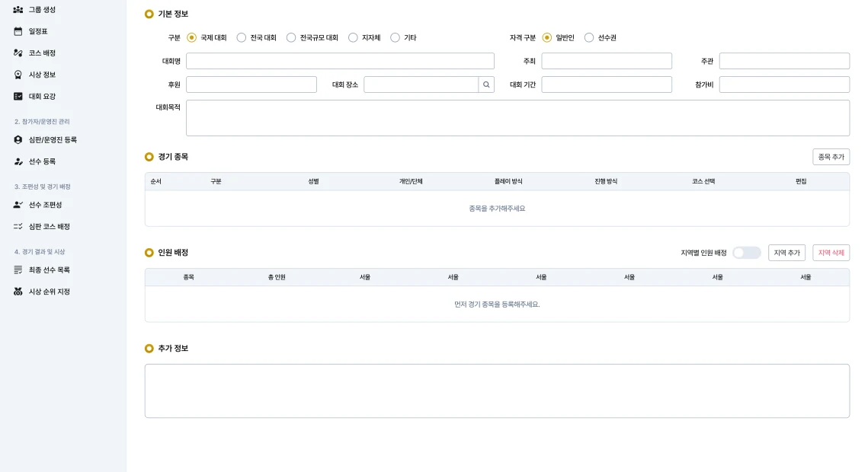This screenshot has height=472, width=868.
Task: Go to 심판 코스 배정 menu
Action: [x=49, y=227]
